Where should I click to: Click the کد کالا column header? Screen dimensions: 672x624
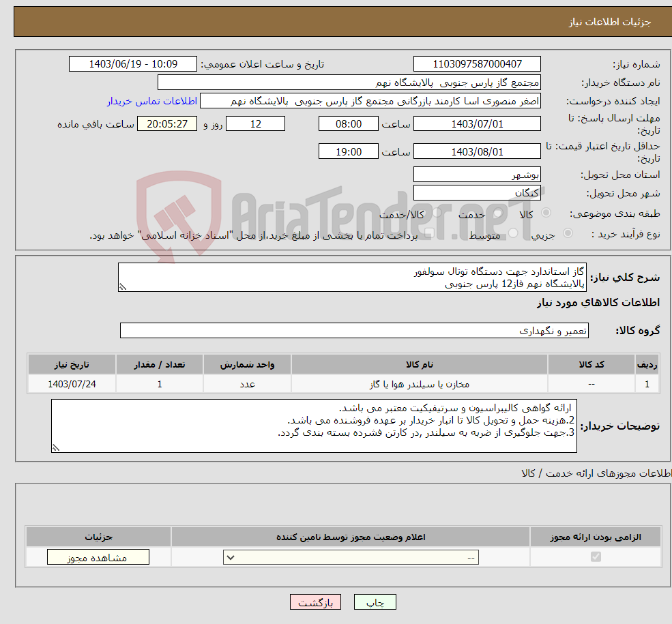pos(591,364)
